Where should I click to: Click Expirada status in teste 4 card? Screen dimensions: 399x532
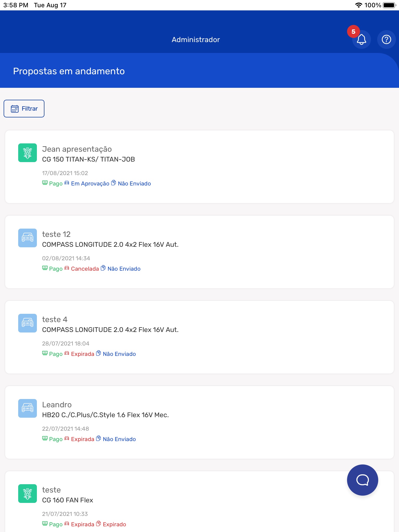pos(83,354)
